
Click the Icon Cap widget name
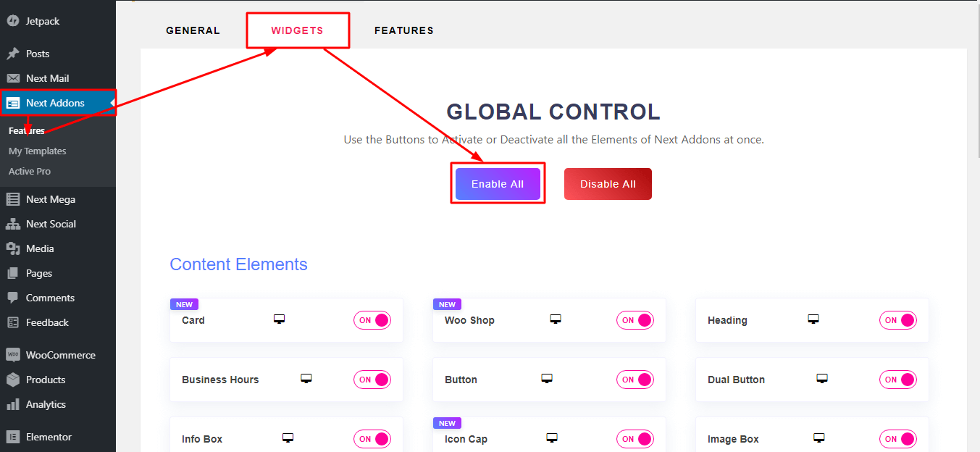point(466,439)
